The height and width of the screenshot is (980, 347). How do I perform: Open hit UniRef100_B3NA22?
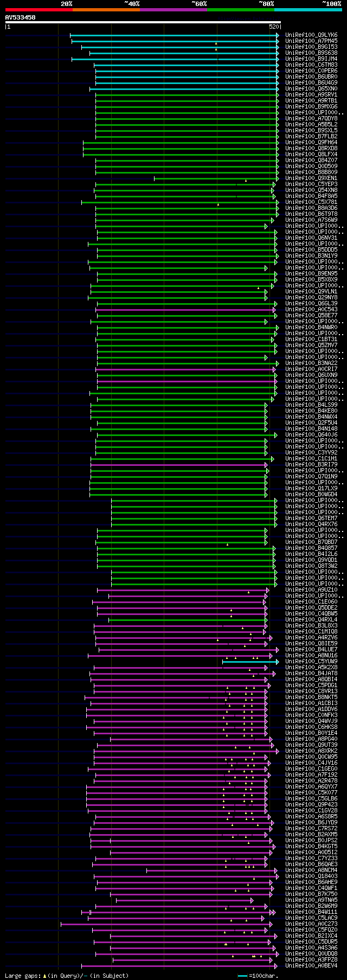tap(311, 363)
